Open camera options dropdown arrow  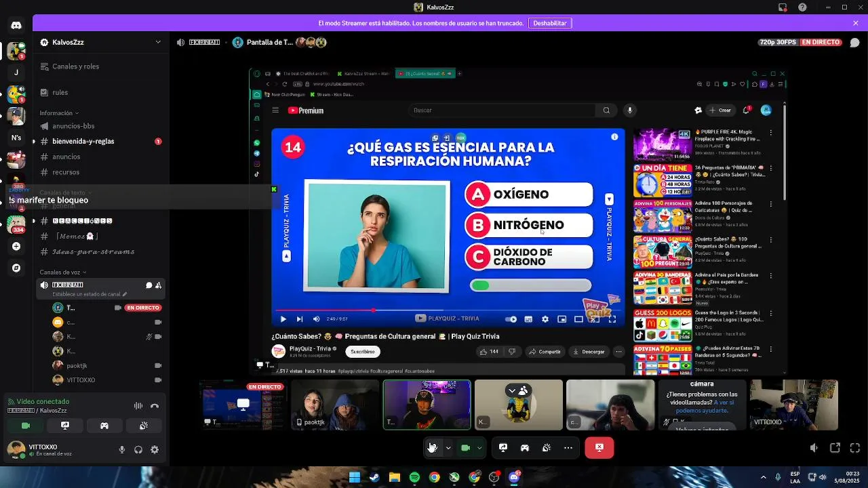[x=480, y=447]
